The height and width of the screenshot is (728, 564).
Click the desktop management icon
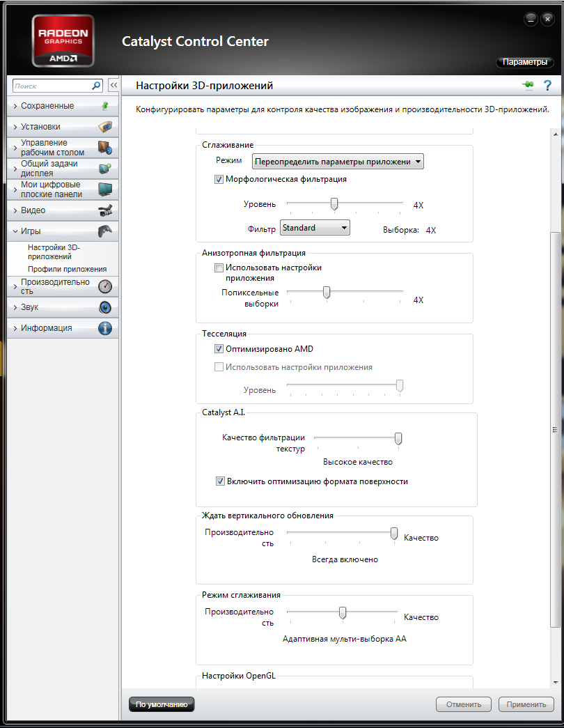[x=105, y=148]
